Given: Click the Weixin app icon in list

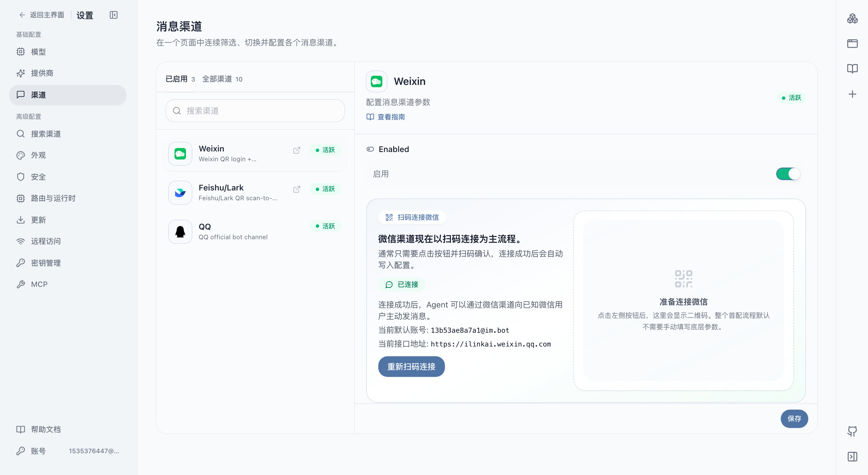Looking at the screenshot, I should click(x=180, y=154).
